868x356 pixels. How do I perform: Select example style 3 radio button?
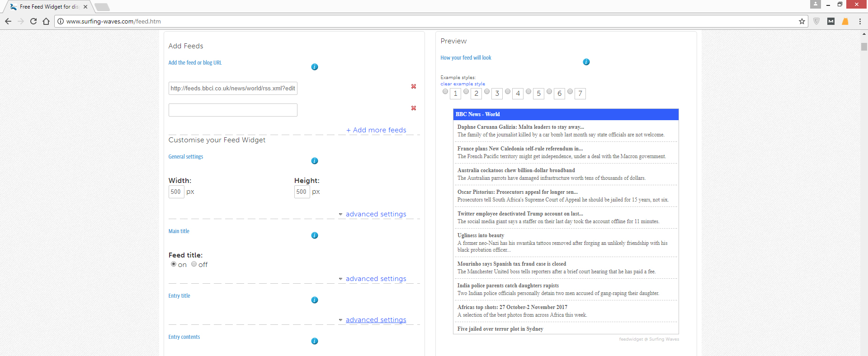point(487,91)
